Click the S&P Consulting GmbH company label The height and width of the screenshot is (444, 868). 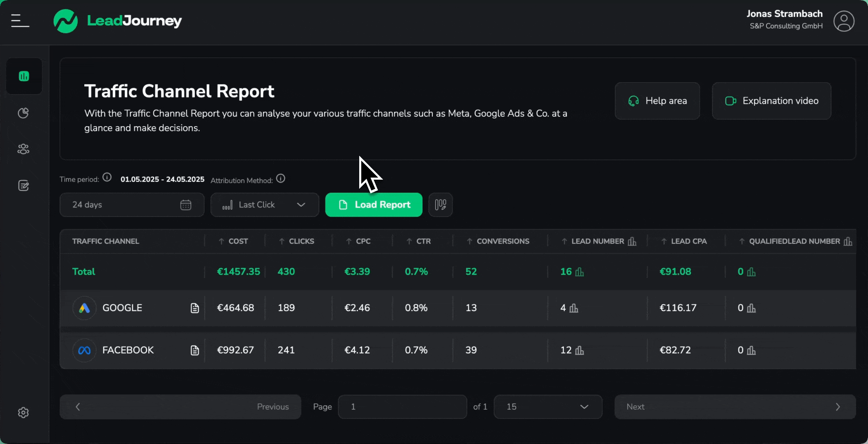point(786,26)
